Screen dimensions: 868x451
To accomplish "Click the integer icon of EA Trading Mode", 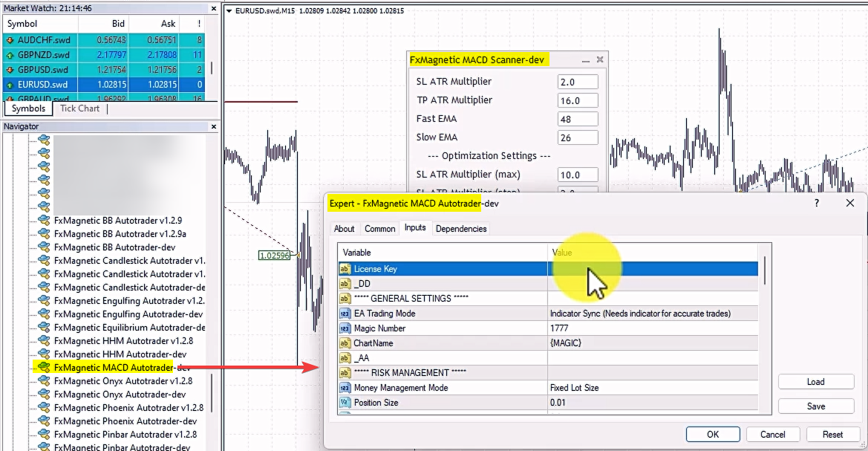I will 345,314.
